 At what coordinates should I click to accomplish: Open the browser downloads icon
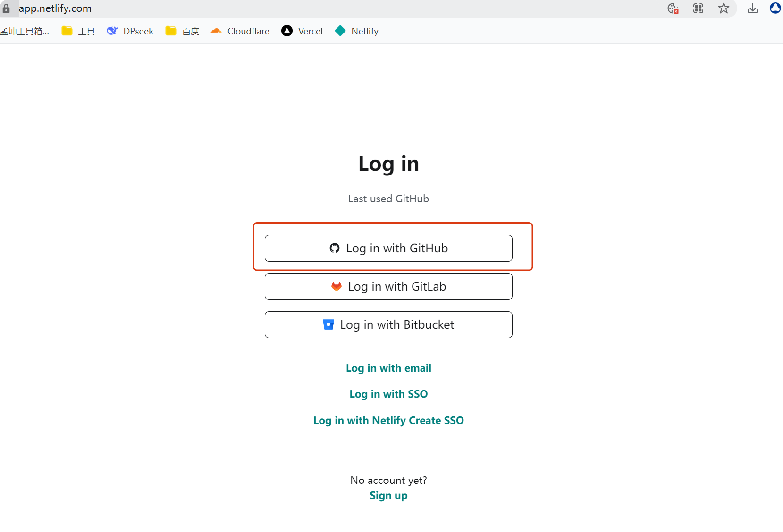(753, 8)
